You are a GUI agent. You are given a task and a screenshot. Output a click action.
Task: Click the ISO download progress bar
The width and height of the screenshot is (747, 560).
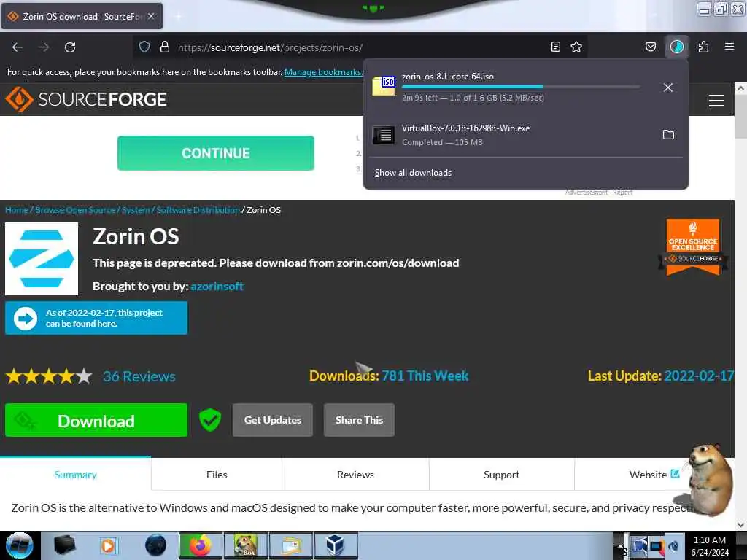521,87
